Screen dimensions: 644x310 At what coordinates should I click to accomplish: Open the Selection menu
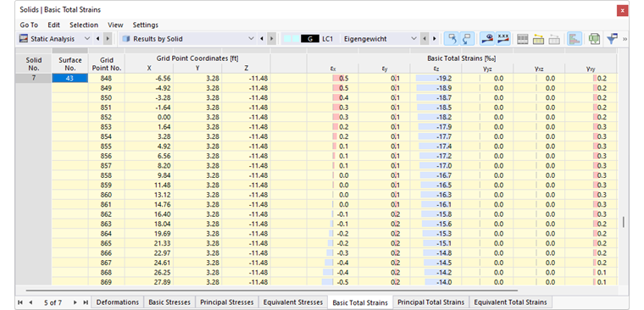click(84, 25)
